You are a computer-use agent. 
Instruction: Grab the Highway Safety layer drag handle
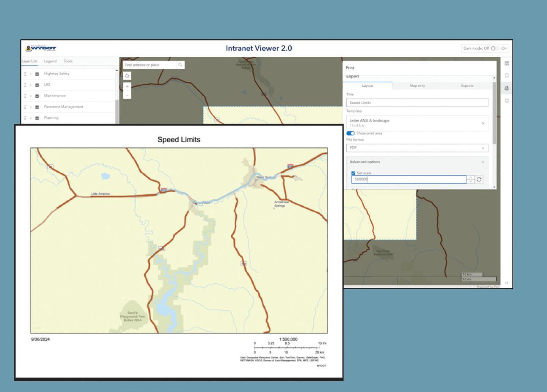coord(25,74)
